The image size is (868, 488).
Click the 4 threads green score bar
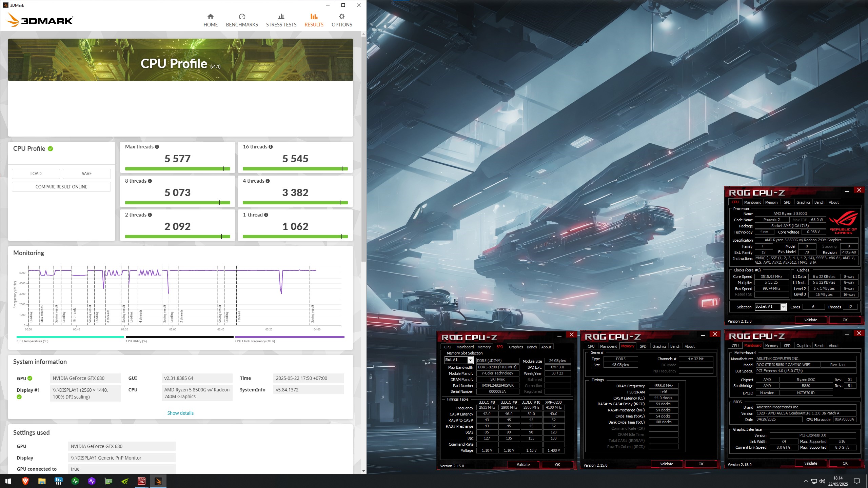pos(295,203)
